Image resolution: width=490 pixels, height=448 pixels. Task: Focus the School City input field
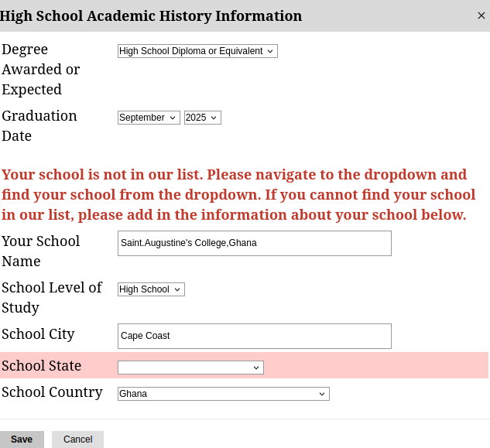pos(254,336)
